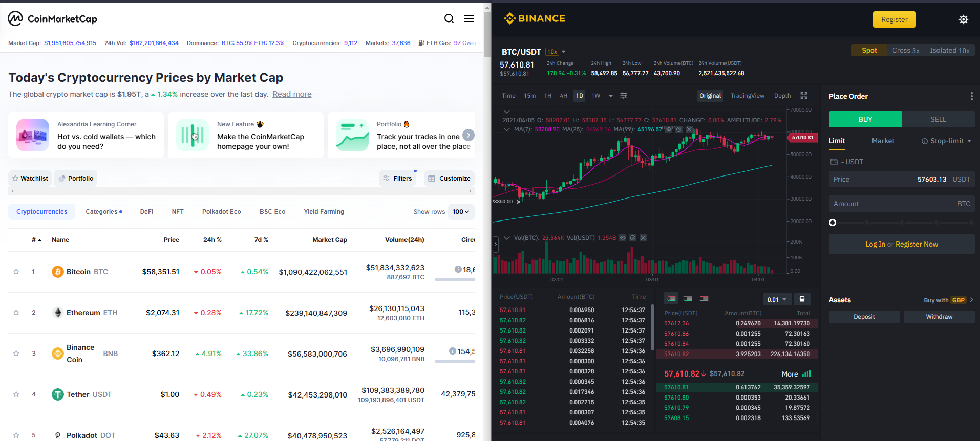The height and width of the screenshot is (441, 980).
Task: Click the Bitcoin coin icon
Action: coord(58,272)
